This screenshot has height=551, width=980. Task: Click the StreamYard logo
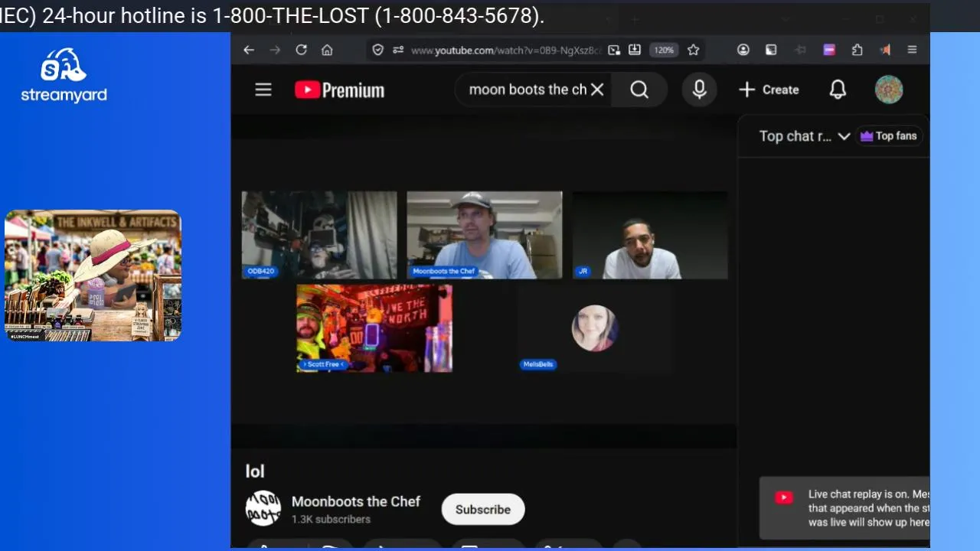pos(64,76)
